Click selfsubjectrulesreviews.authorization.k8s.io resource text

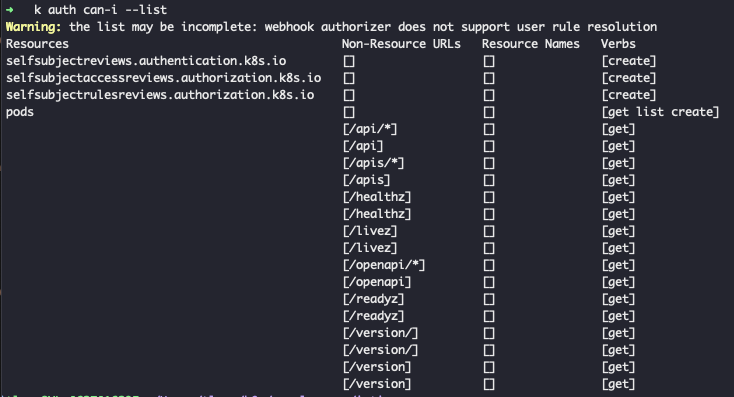pyautogui.click(x=160, y=95)
